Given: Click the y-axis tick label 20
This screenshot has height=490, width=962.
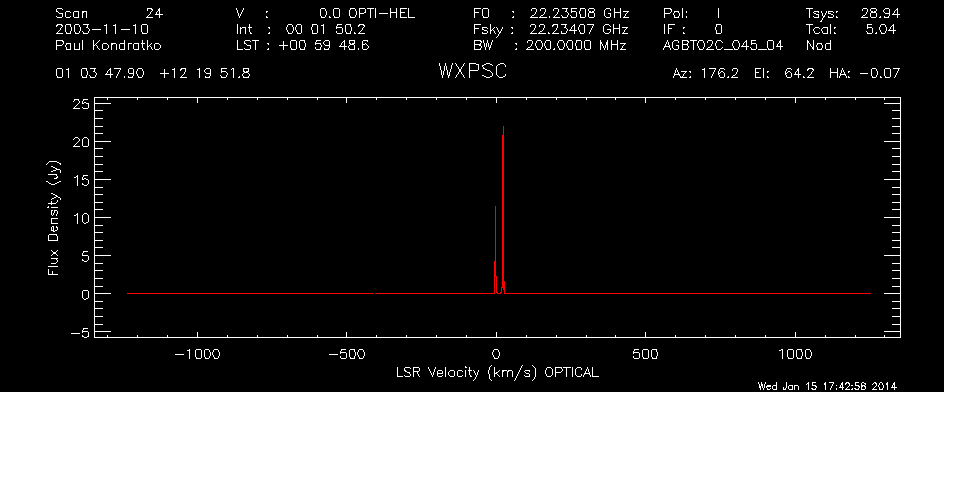Looking at the screenshot, I should pyautogui.click(x=82, y=142).
